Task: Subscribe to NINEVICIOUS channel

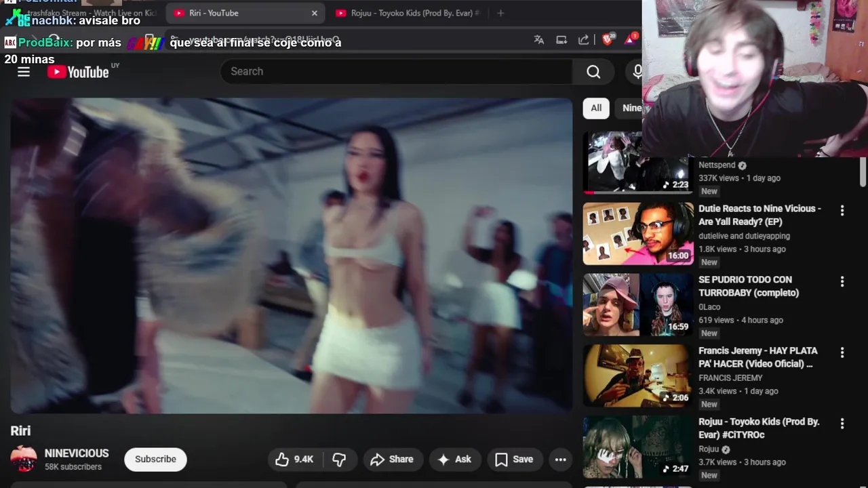Action: click(155, 460)
